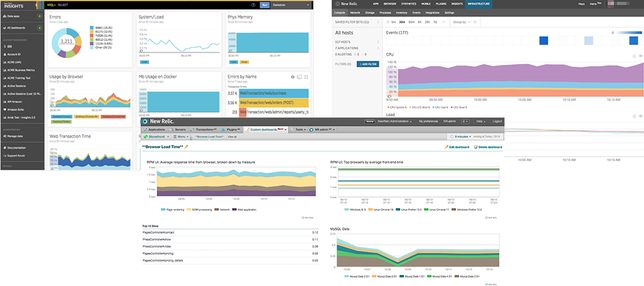Click the plus icon beside All dashboards
The height and width of the screenshot is (286, 644).
39,28
